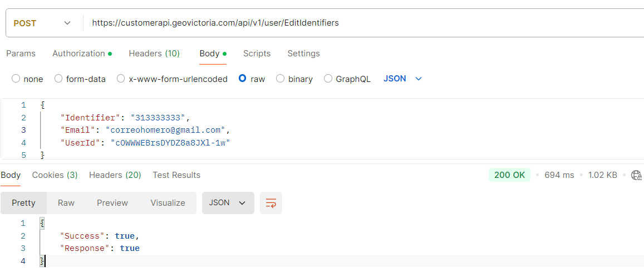This screenshot has height=271, width=644.
Task: Switch response view to Raw
Action: 66,203
